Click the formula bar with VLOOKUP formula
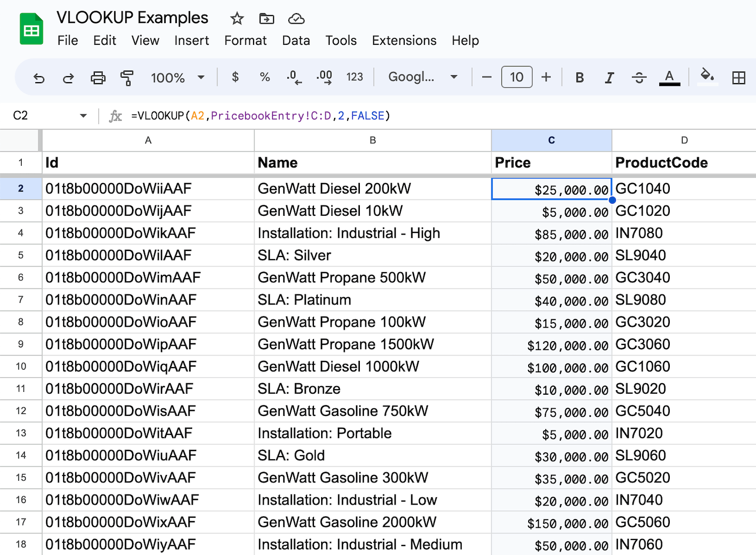Image resolution: width=756 pixels, height=555 pixels. 441,116
